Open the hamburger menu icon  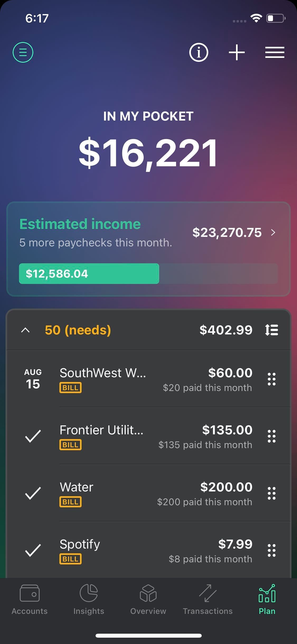coord(275,52)
